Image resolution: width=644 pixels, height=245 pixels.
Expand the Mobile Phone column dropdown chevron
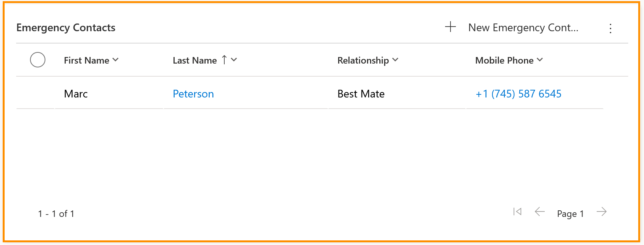click(x=540, y=60)
